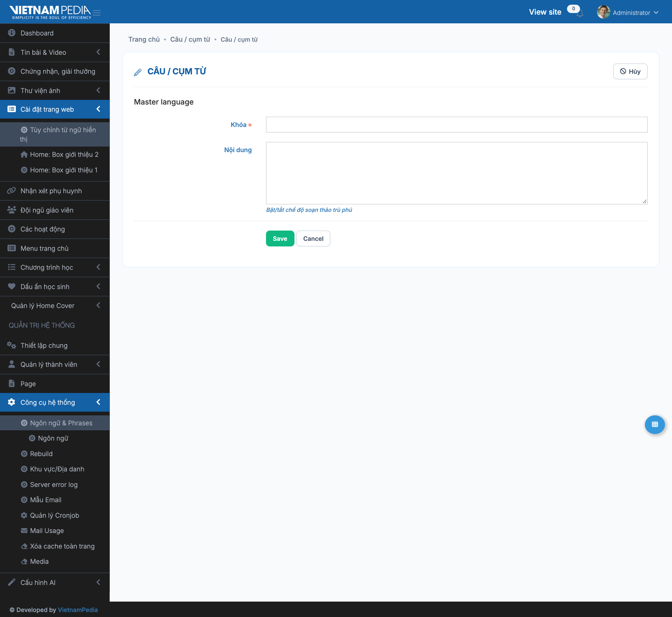Click the Cấu hình AI pencil icon

coord(12,582)
